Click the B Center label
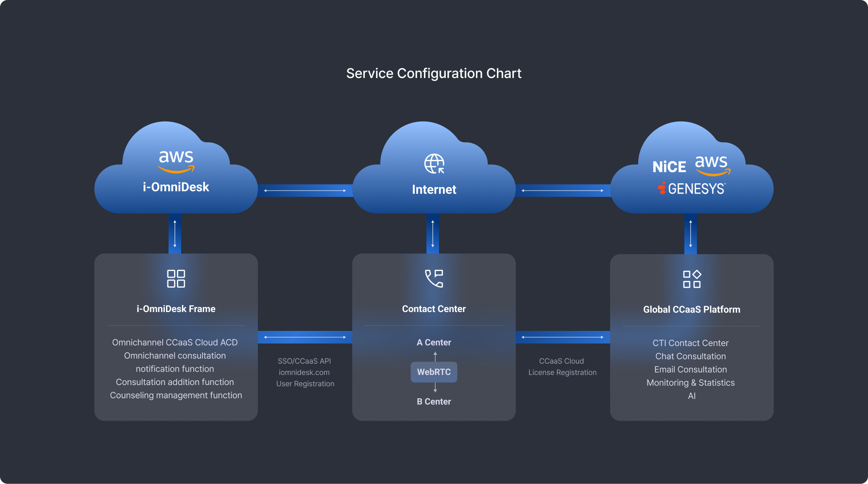The image size is (868, 484). pyautogui.click(x=434, y=401)
